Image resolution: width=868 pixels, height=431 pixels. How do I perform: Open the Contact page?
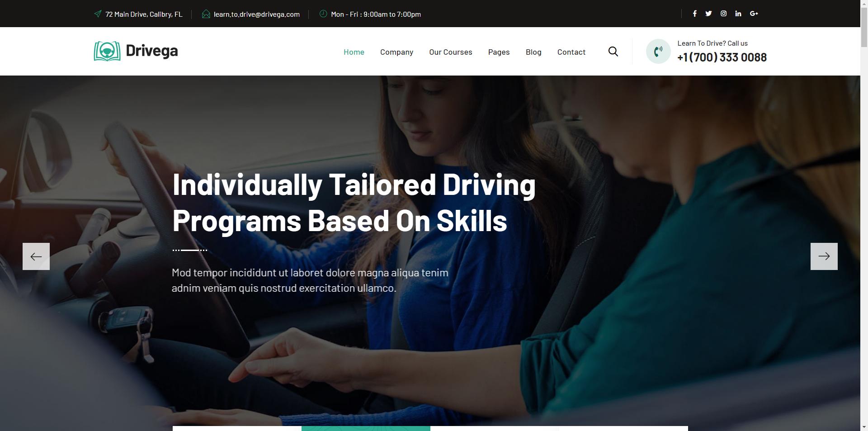(571, 52)
